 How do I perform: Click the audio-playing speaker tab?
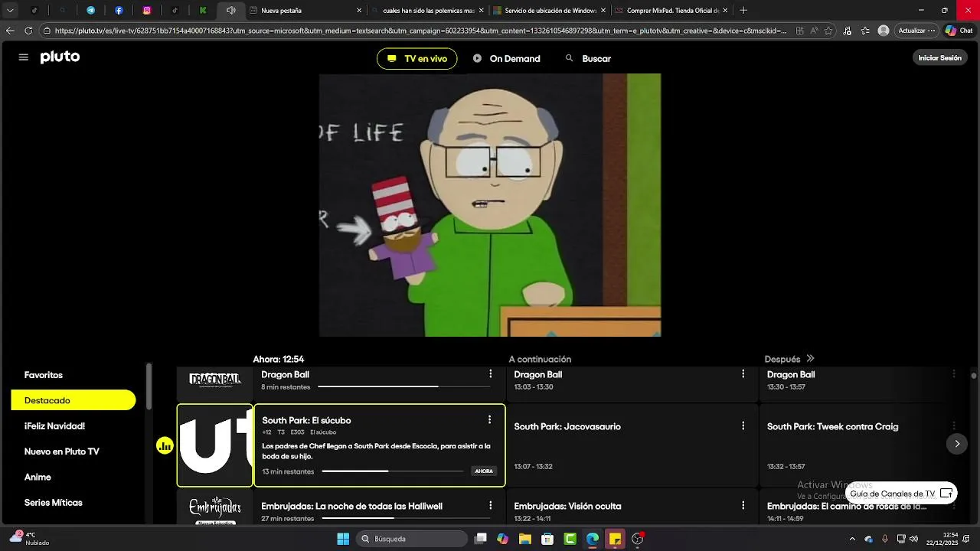(x=230, y=11)
